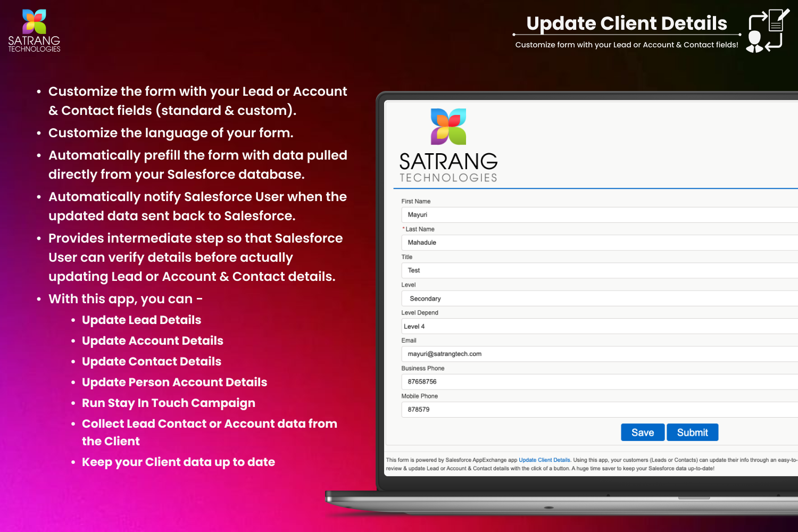Open the Level dropdown showing Secondary

[x=600, y=298]
